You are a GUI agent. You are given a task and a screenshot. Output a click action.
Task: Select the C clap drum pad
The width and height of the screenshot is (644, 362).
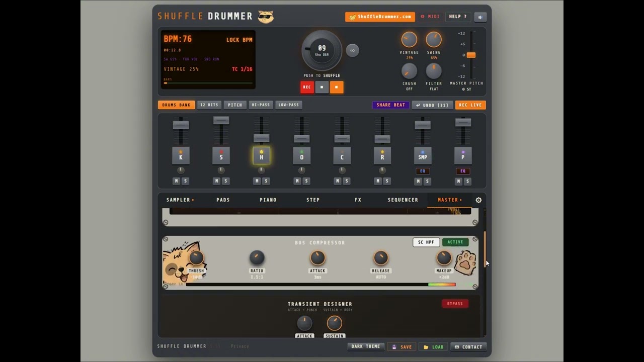(342, 157)
